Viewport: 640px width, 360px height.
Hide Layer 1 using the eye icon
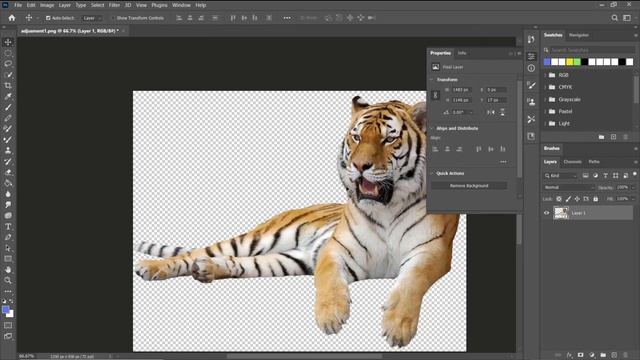(547, 213)
